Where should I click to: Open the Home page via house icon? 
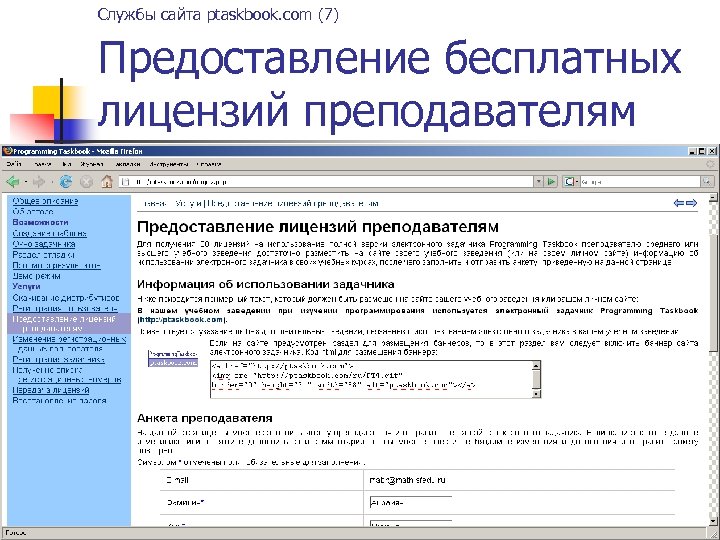[107, 182]
